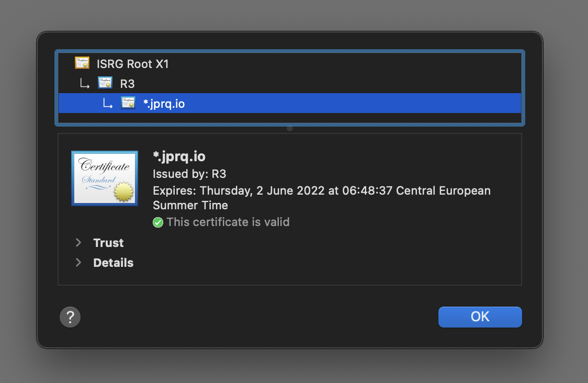Click the branch arrow beside R3
This screenshot has width=588, height=383.
pyautogui.click(x=86, y=84)
